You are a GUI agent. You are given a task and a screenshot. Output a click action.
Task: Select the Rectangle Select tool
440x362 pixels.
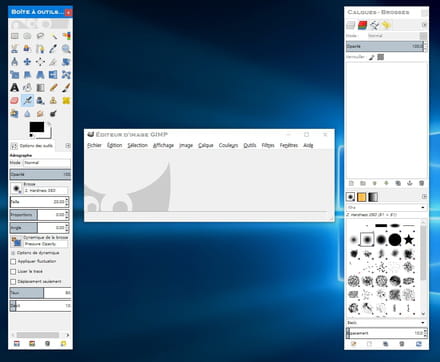point(14,36)
